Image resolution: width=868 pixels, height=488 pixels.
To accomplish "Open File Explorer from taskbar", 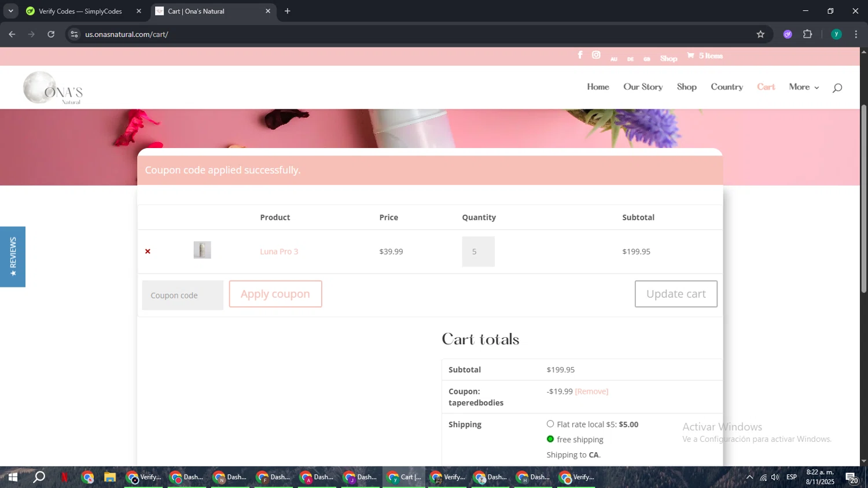I will [x=110, y=477].
